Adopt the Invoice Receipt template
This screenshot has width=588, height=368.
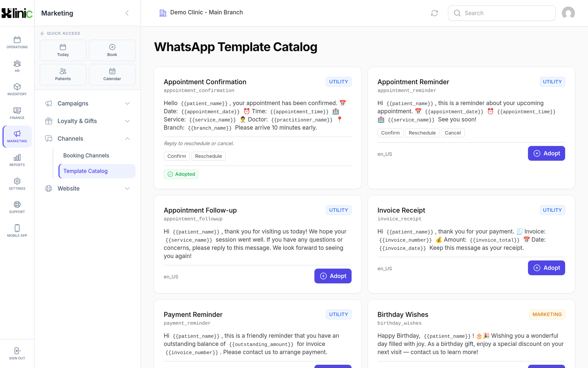[x=546, y=268]
